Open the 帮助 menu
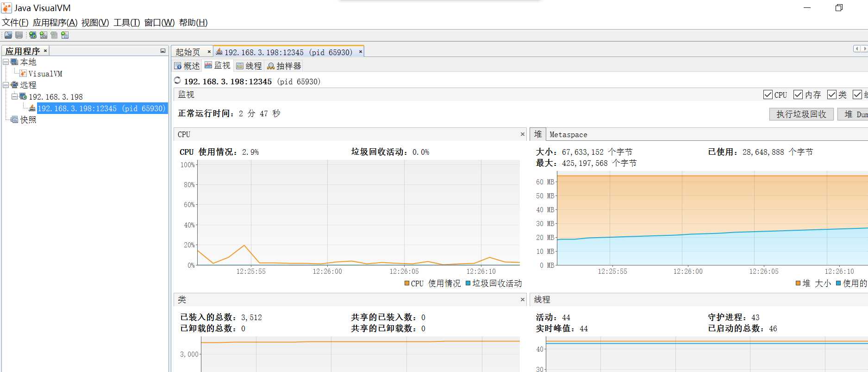868x372 pixels. pos(193,23)
